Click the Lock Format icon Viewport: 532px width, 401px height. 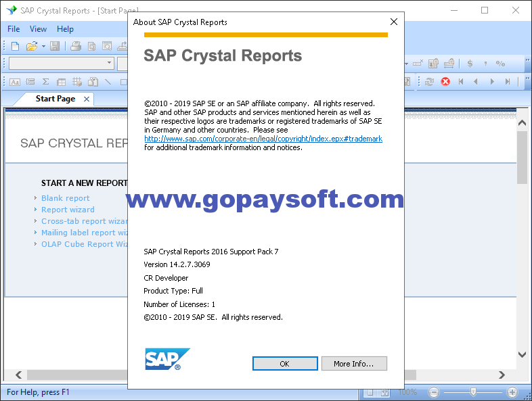pos(433,63)
